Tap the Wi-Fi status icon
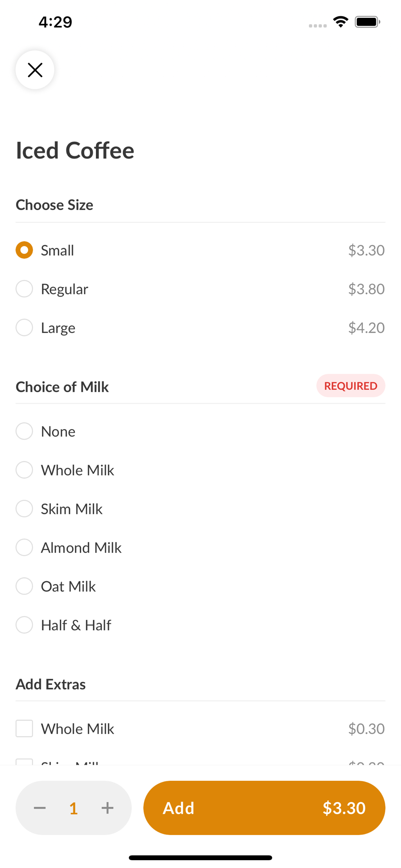The height and width of the screenshot is (868, 401). [341, 22]
